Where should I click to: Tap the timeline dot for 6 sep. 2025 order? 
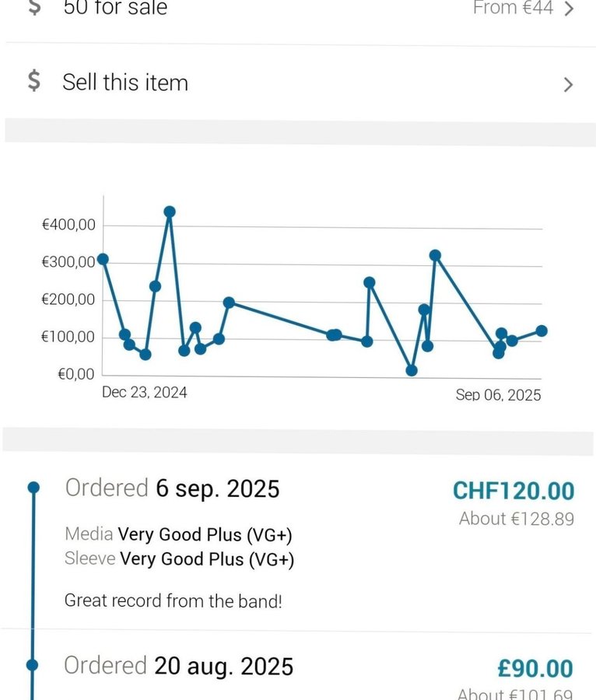pos(33,488)
